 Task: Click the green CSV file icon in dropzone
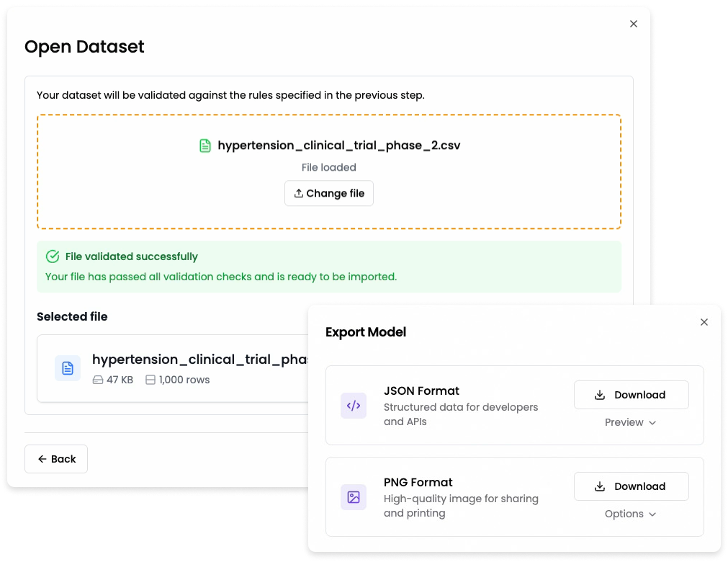point(205,146)
